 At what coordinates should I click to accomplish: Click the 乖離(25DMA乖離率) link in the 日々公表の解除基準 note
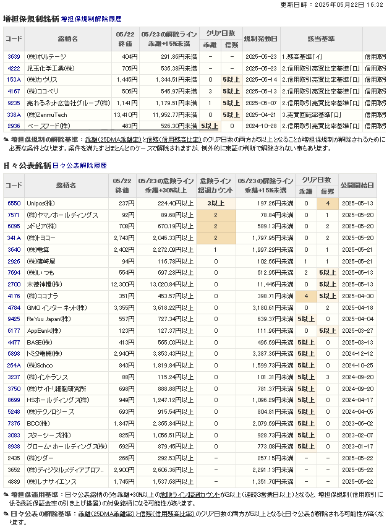point(106,514)
